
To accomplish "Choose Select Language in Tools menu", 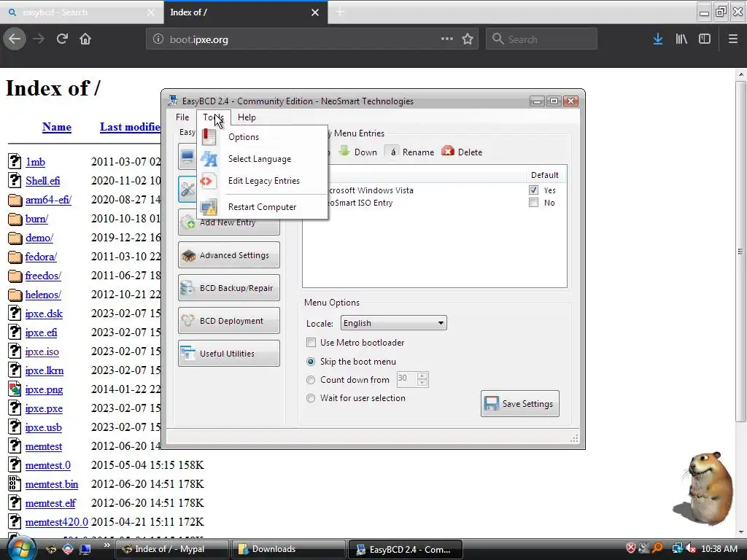I will [260, 159].
